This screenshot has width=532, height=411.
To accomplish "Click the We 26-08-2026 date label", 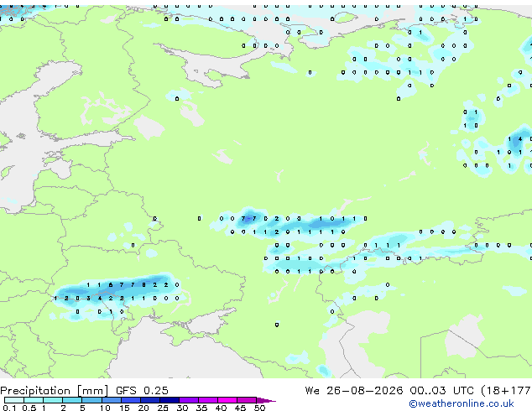I will tap(353, 391).
